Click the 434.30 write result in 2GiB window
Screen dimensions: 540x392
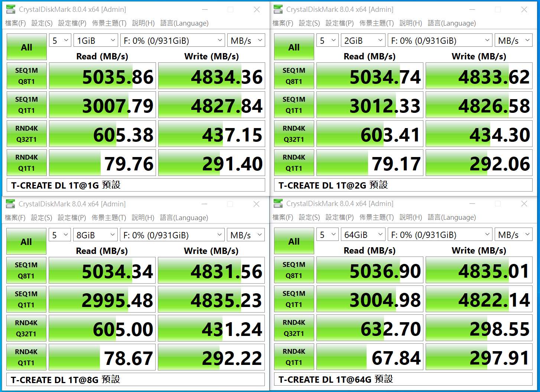(x=479, y=134)
